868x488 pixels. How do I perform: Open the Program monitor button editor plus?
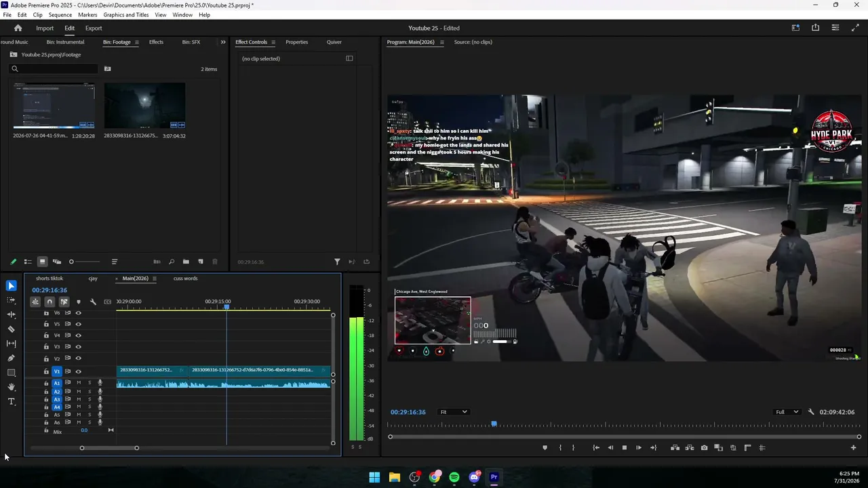pos(853,447)
